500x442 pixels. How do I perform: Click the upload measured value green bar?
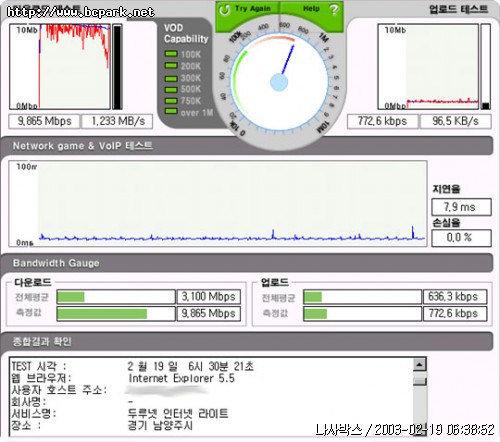pos(315,314)
